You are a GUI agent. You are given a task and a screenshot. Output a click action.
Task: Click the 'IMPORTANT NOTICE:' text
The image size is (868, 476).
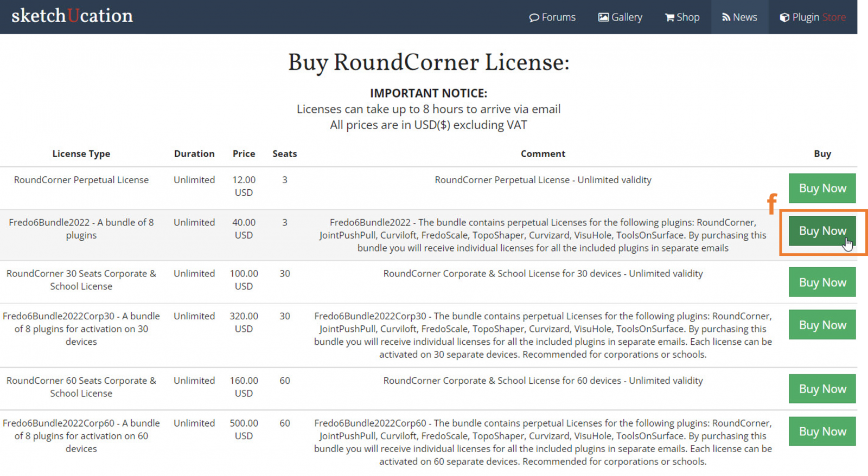429,93
